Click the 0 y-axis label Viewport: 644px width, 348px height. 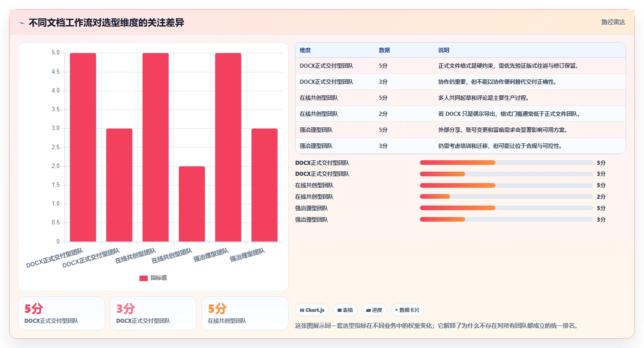[x=58, y=241]
